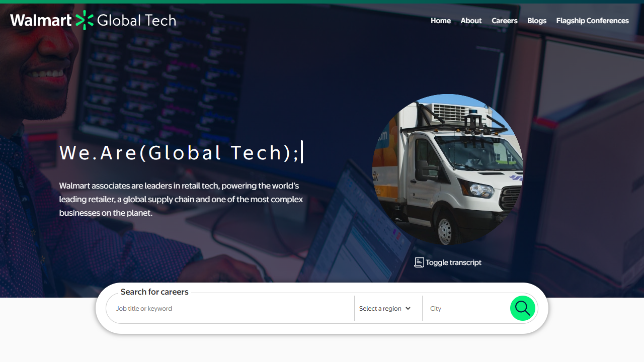Image resolution: width=644 pixels, height=362 pixels.
Task: Click the Search for careers label
Action: click(154, 292)
